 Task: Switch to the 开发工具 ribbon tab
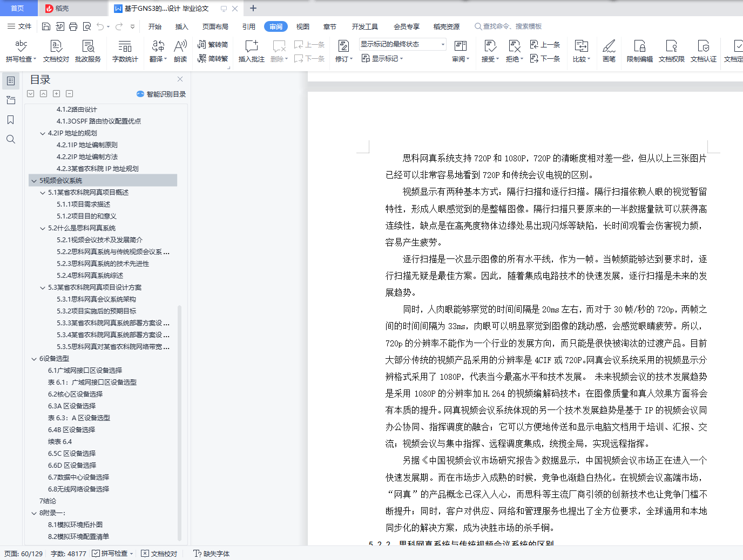point(365,26)
